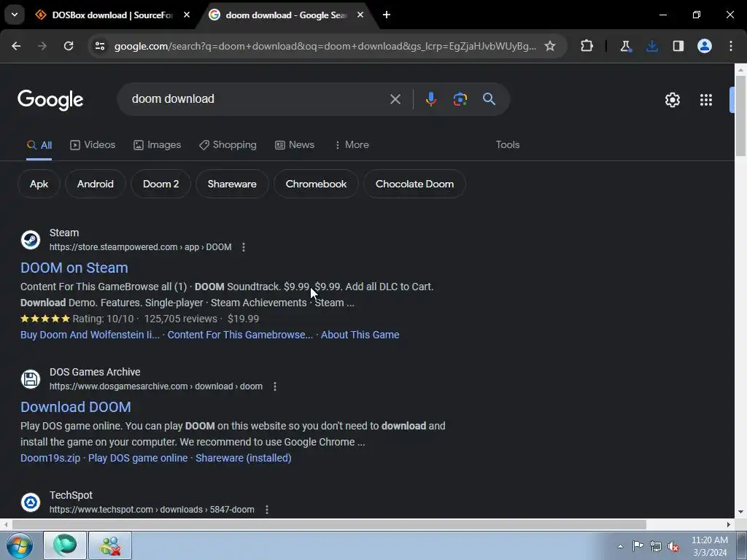Open more options for DOS Games Archive result
Image resolution: width=747 pixels, height=560 pixels.
[x=275, y=386]
